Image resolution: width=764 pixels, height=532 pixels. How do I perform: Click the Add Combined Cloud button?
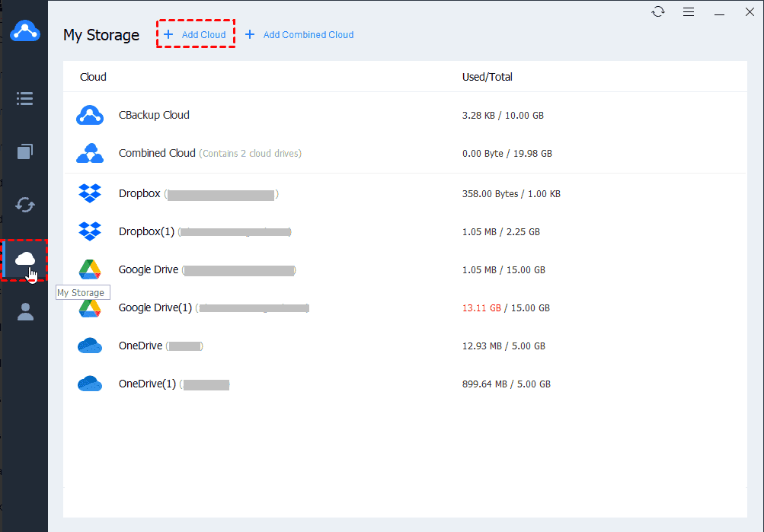[x=308, y=34]
